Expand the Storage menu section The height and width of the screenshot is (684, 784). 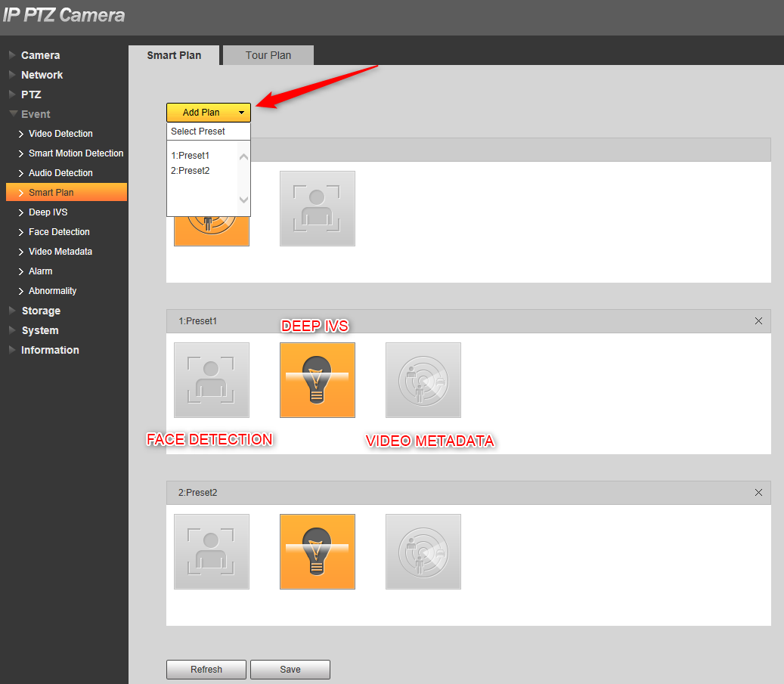pyautogui.click(x=41, y=311)
